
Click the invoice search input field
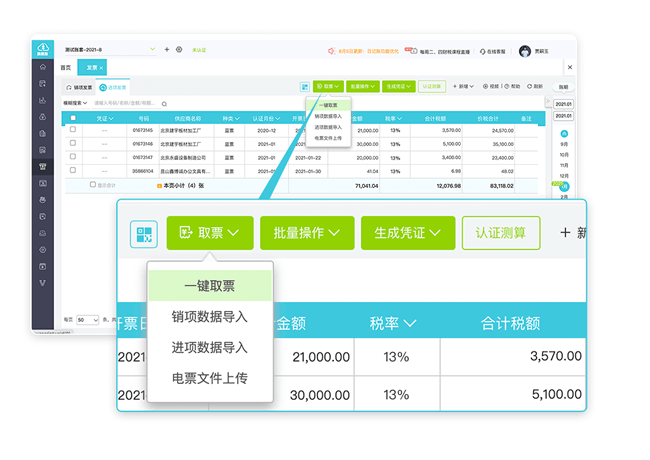pyautogui.click(x=125, y=103)
